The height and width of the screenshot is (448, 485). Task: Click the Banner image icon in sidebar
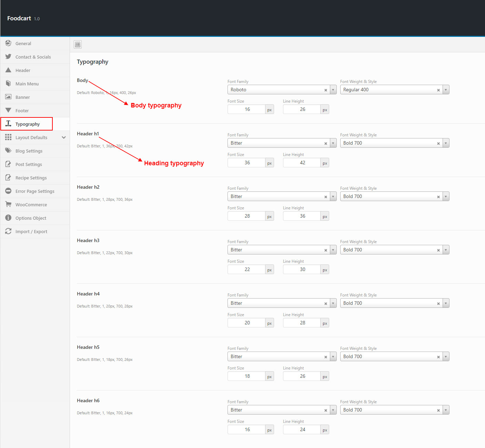[x=8, y=97]
